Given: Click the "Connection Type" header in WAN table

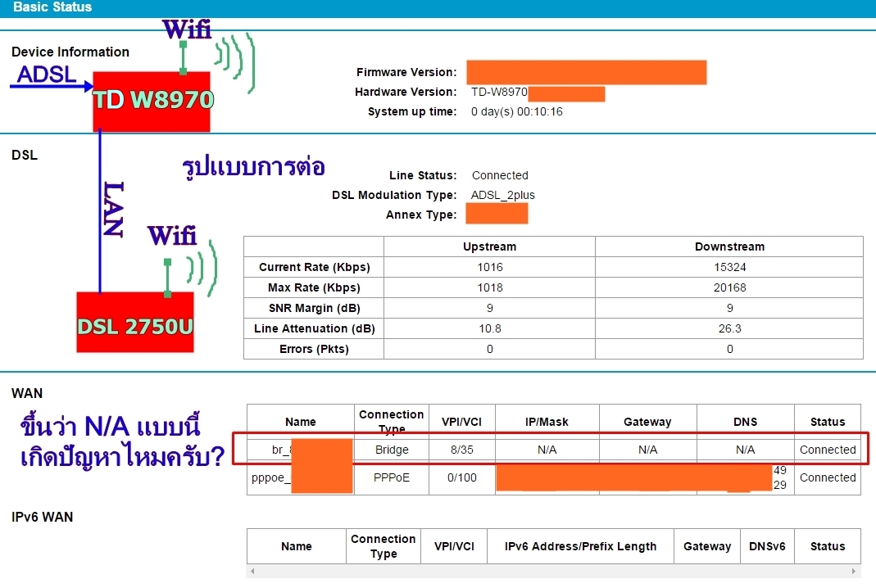Looking at the screenshot, I should pyautogui.click(x=392, y=421).
